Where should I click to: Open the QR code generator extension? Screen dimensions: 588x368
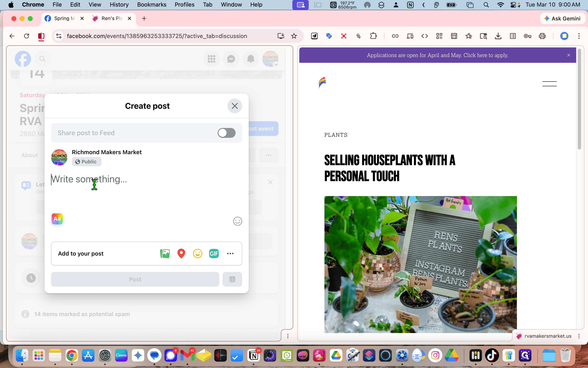[439, 36]
